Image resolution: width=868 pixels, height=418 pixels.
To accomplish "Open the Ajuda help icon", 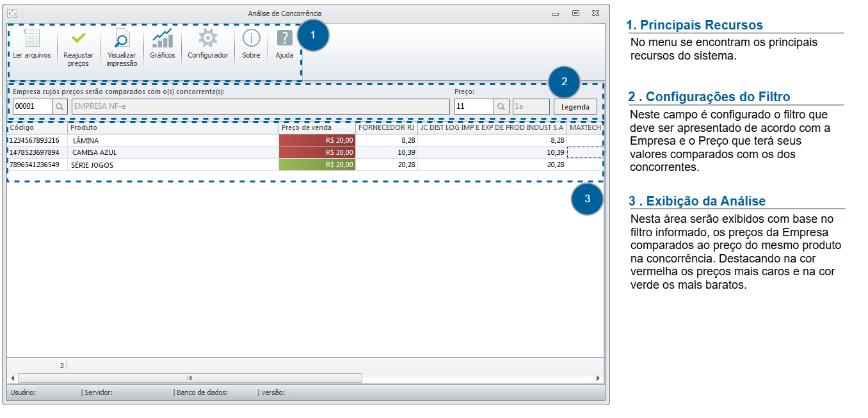I will pyautogui.click(x=284, y=38).
